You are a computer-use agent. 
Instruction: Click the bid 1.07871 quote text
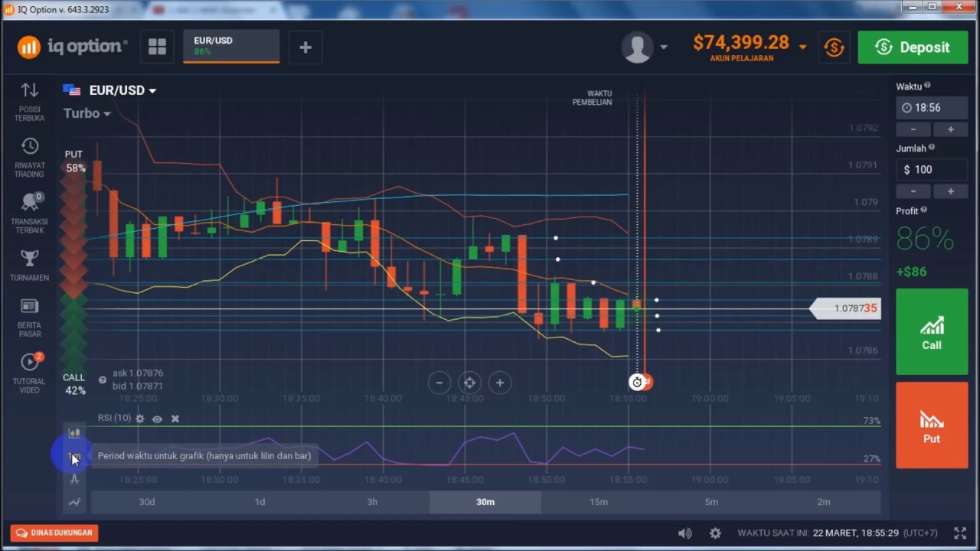[138, 386]
